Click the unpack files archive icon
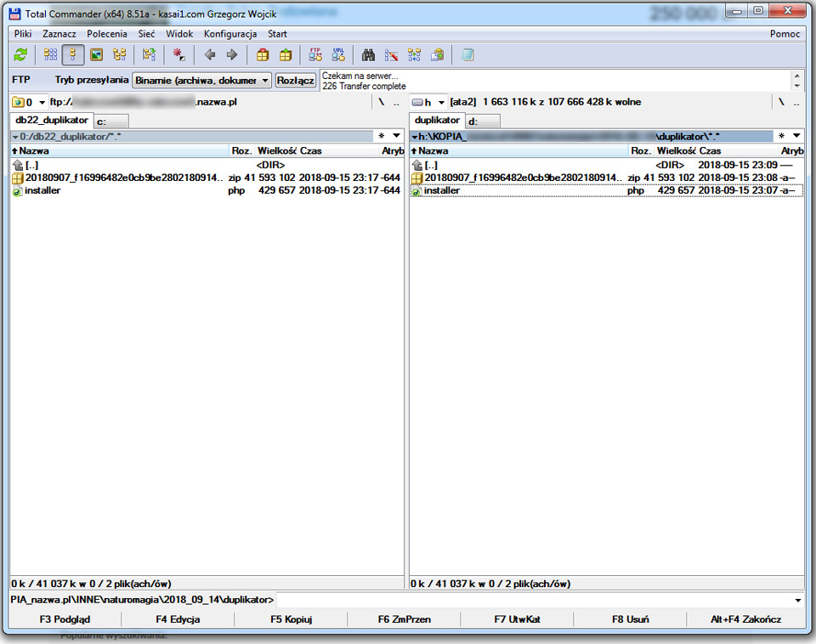Viewport: 816px width, 644px height. pos(286,54)
